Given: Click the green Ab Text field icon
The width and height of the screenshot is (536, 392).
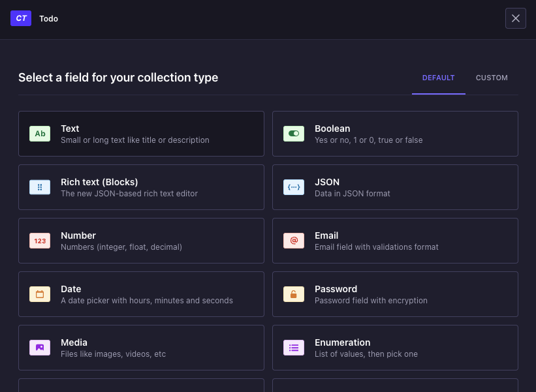Looking at the screenshot, I should tap(40, 134).
